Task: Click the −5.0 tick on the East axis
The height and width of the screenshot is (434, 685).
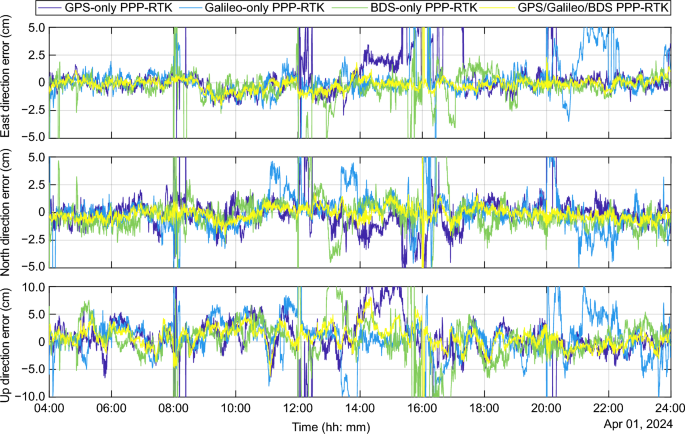Action: (x=34, y=137)
